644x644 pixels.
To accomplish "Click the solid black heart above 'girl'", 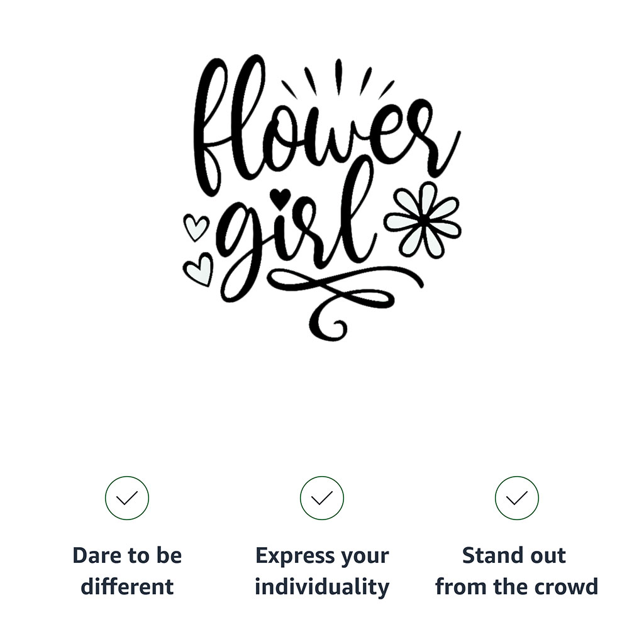I will click(x=280, y=198).
